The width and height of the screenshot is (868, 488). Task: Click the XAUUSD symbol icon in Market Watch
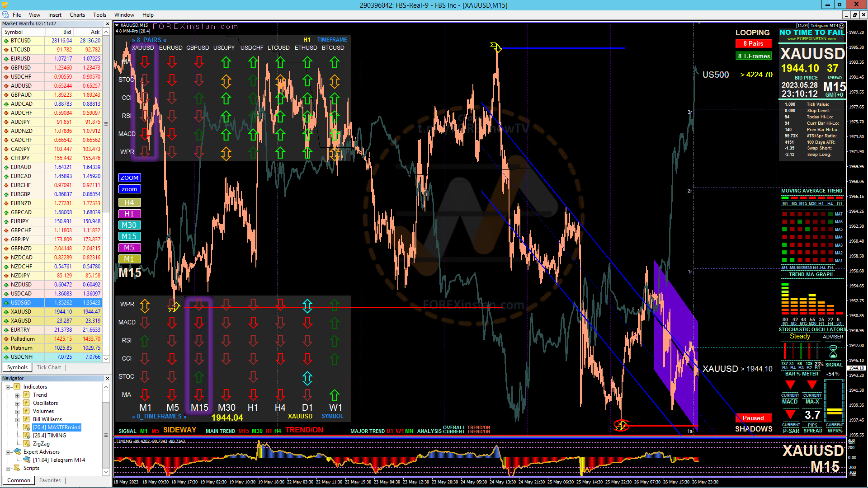[x=6, y=312]
